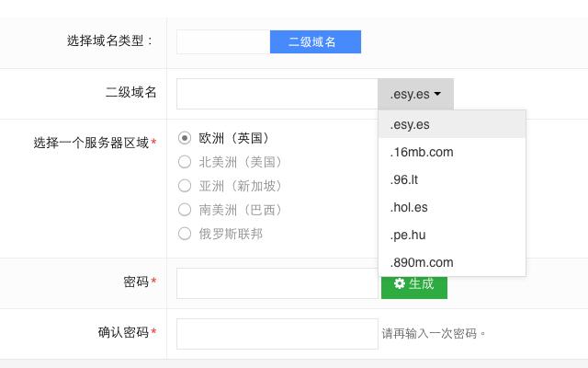Image resolution: width=588 pixels, height=368 pixels.
Task: Select the 欧洲（英国） server region
Action: click(185, 138)
